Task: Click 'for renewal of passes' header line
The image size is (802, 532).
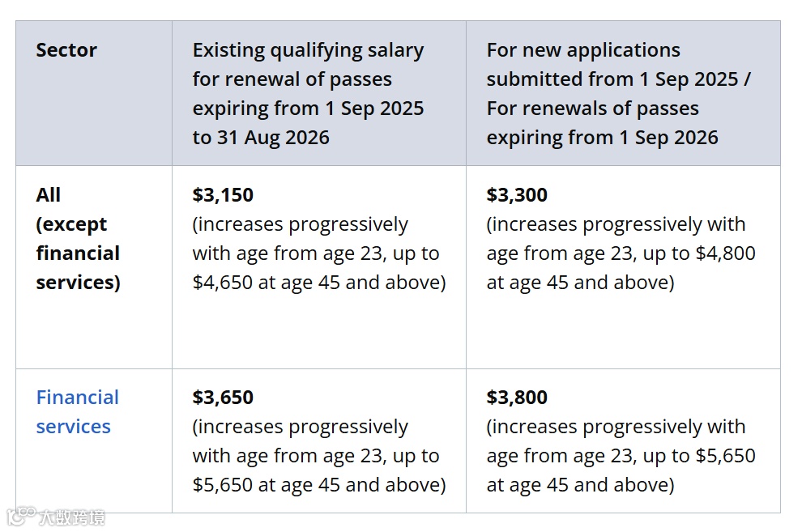Action: (x=292, y=79)
